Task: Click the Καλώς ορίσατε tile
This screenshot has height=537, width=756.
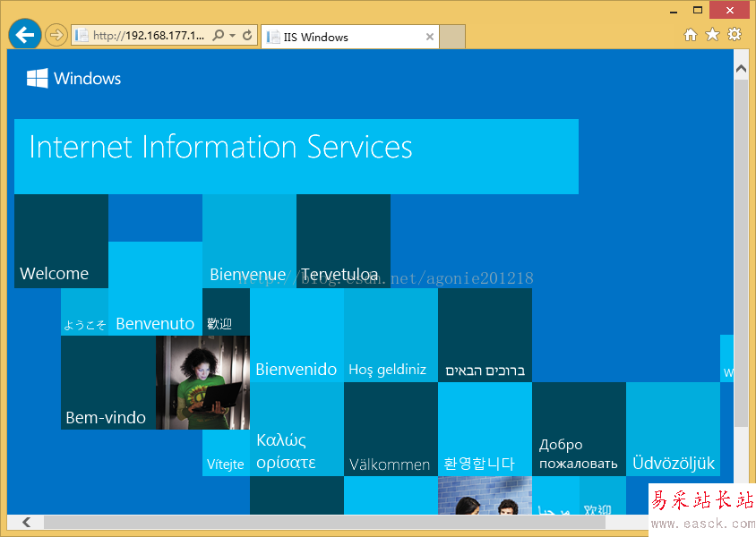Action: coord(297,429)
